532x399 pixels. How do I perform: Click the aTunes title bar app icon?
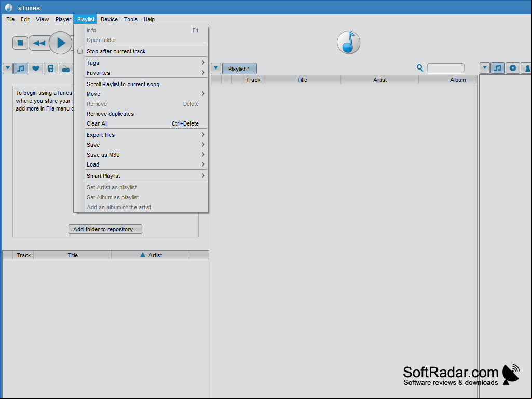(9, 7)
